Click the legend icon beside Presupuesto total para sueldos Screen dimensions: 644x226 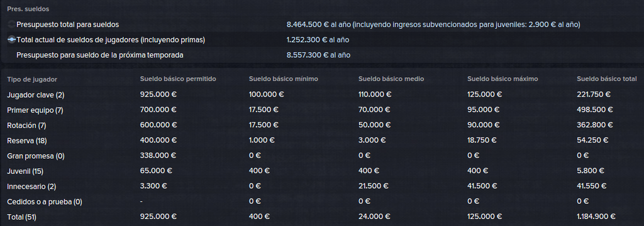pos(11,24)
